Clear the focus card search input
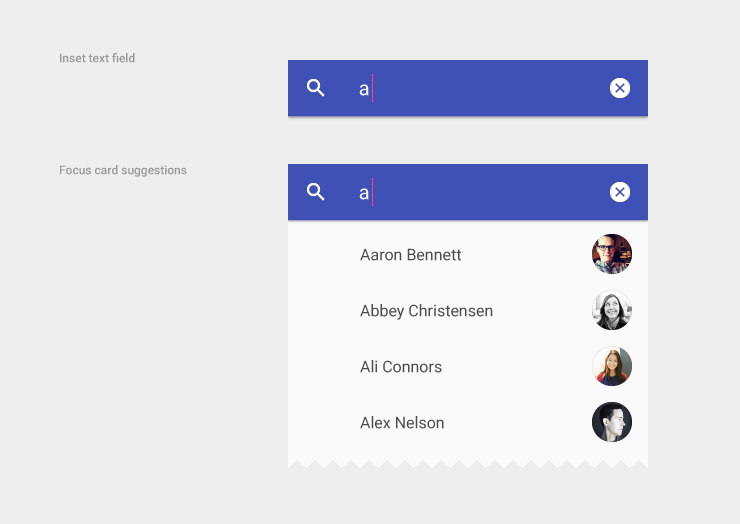The height and width of the screenshot is (524, 740). 620,192
